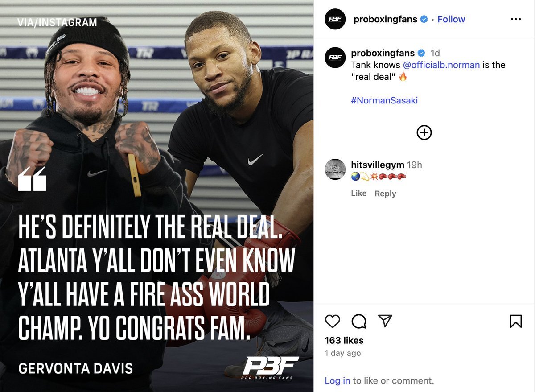Log in to like or comment
Screen dimensions: 535x392
click(x=337, y=380)
